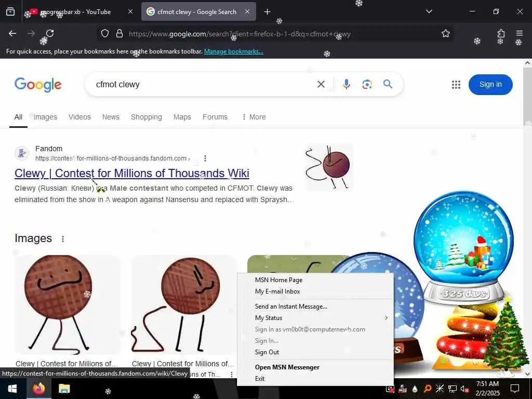Screen dimensions: 532x399
Task: Reload the current page
Action: click(50, 33)
